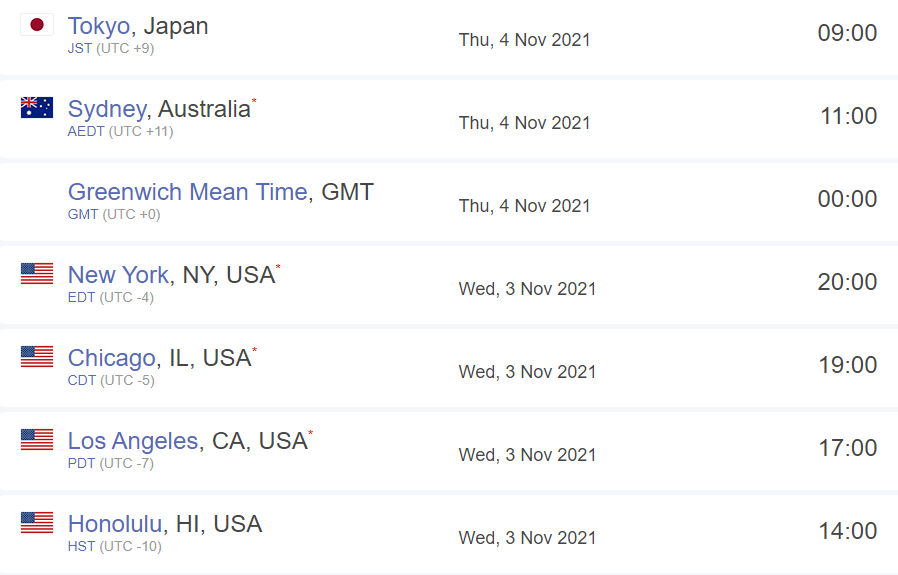Click the Japan flag icon
898x575 pixels.
pos(37,25)
